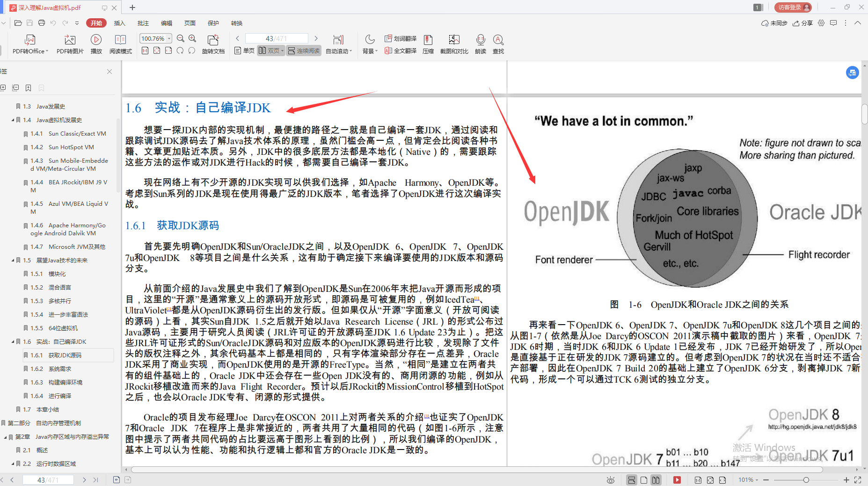Open the 转换 ribbon tab
Screen dimensions: 868x486
237,23
